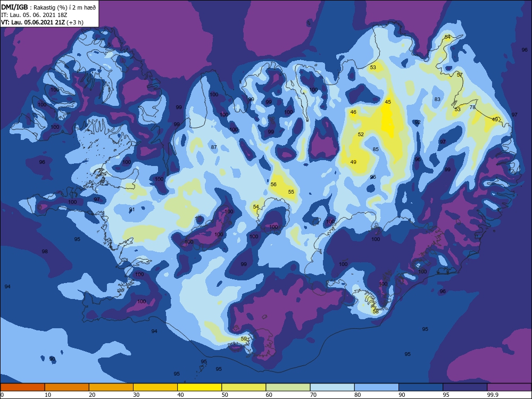Click the '85' humidity value on the map
Viewport: 532px width, 399px height.
point(376,149)
